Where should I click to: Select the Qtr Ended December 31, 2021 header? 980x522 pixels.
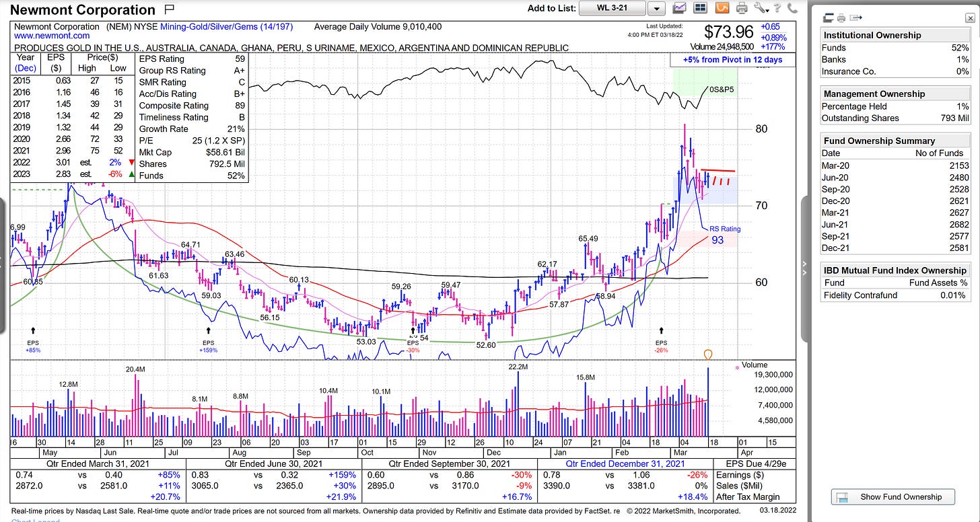coord(626,463)
